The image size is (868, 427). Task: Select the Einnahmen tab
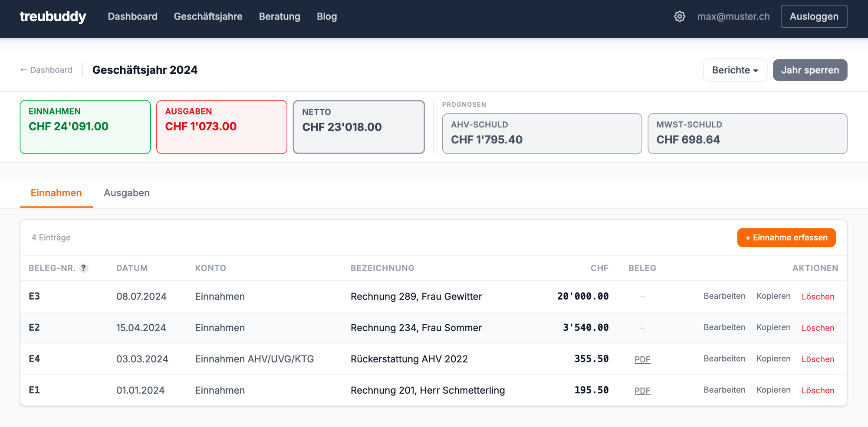click(x=56, y=193)
